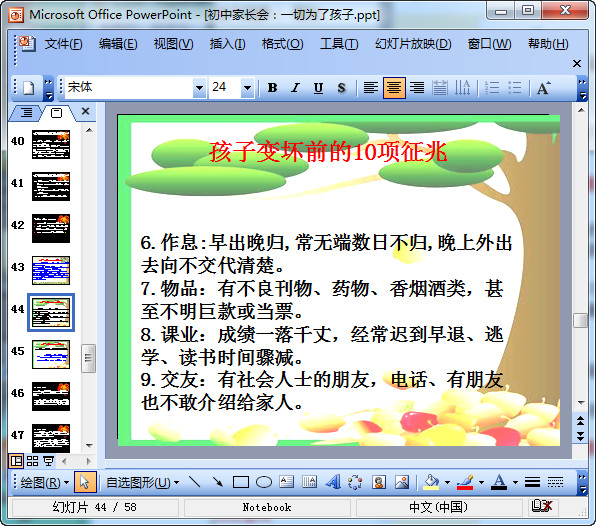Open Line Color dropdown arrow
596x526 pixels.
coord(481,483)
